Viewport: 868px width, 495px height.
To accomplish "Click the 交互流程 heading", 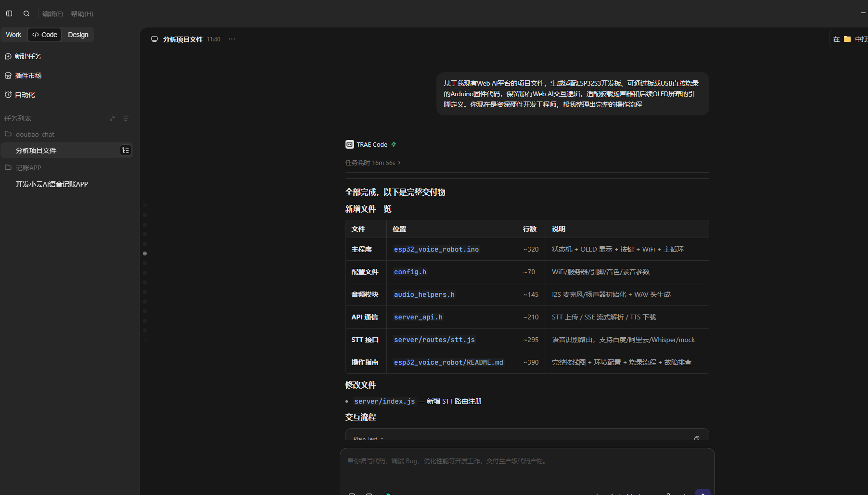I will (x=360, y=417).
